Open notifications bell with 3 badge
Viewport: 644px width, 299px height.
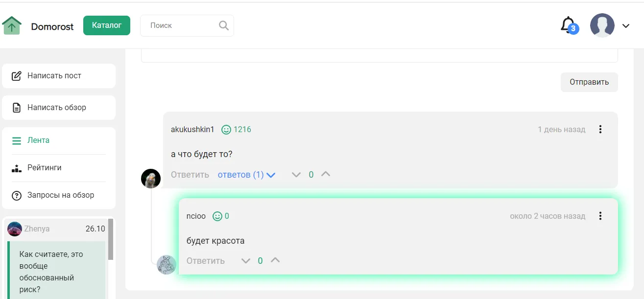pyautogui.click(x=568, y=25)
